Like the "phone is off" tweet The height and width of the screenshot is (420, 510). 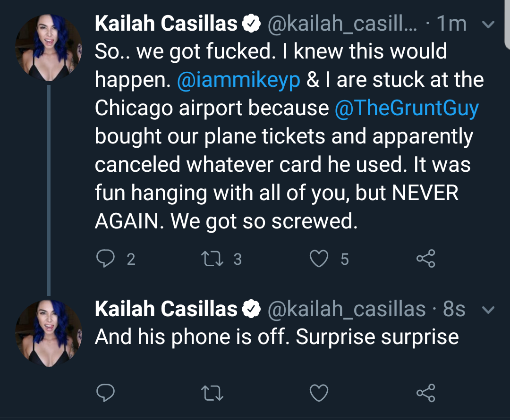point(319,393)
